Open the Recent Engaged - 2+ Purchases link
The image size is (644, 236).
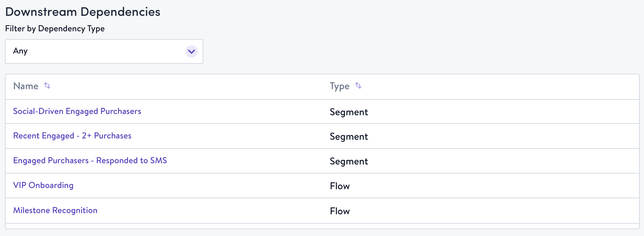72,136
